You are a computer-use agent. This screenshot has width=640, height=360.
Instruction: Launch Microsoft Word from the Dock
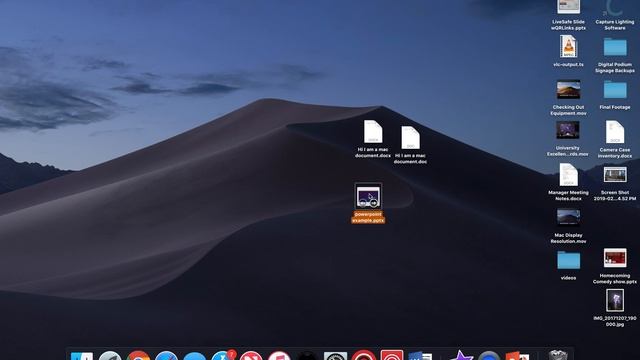click(x=420, y=355)
